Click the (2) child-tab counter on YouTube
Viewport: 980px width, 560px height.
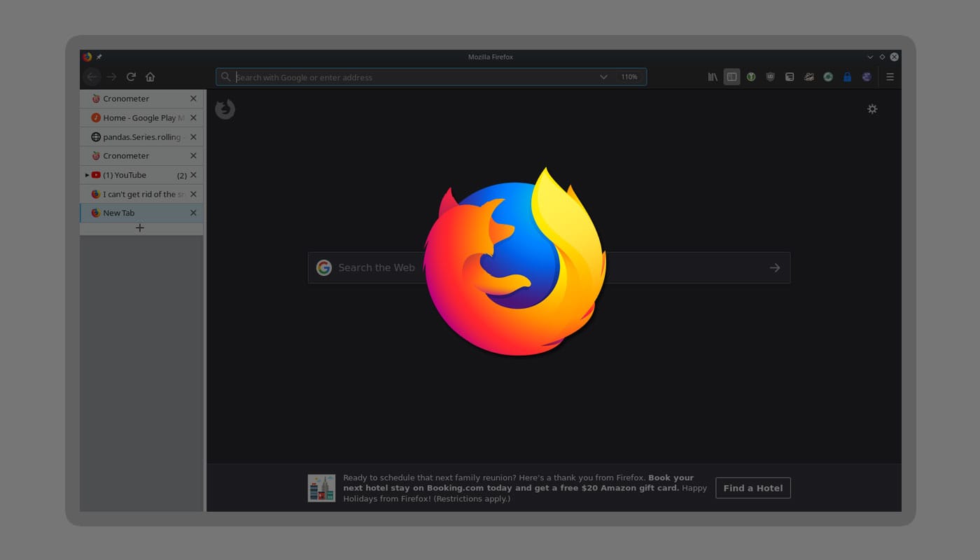[182, 175]
